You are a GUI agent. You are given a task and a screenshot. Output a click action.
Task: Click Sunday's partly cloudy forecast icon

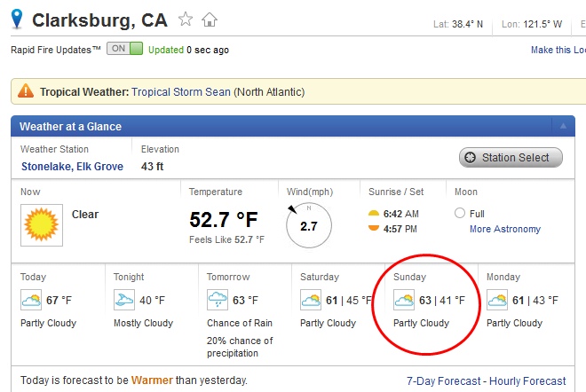[x=404, y=301]
